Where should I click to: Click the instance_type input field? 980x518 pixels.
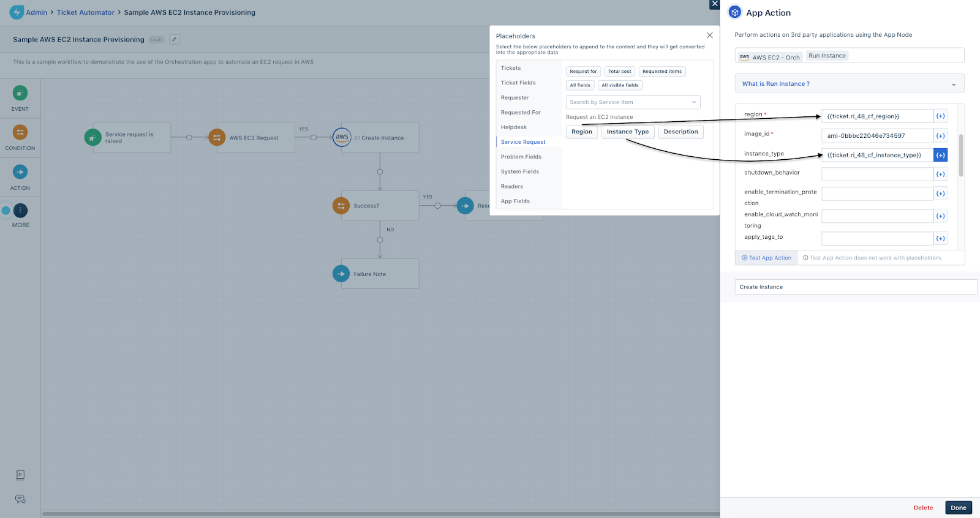[x=877, y=156]
